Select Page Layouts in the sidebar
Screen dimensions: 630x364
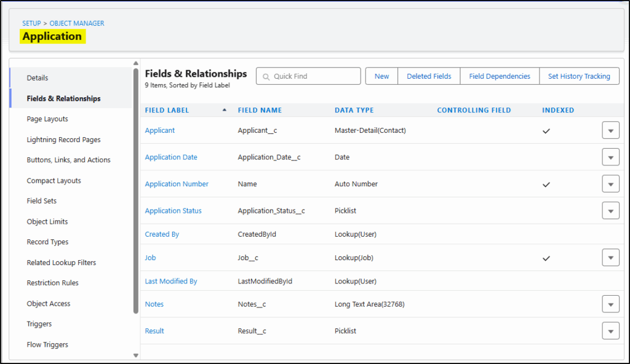click(x=47, y=119)
